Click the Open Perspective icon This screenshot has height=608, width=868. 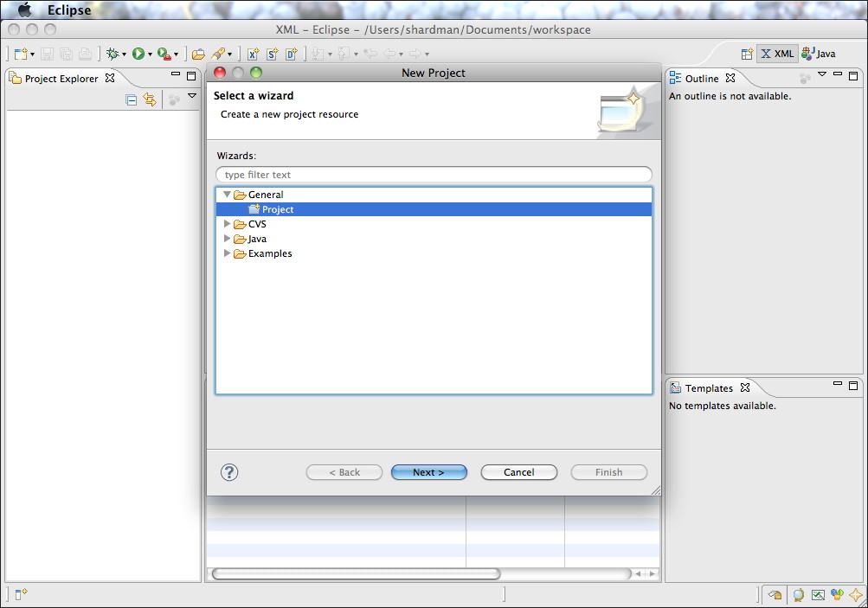[747, 54]
